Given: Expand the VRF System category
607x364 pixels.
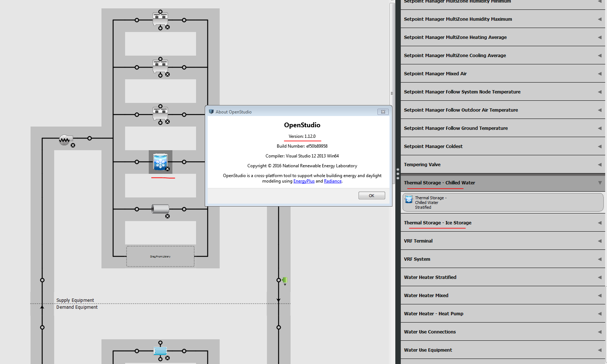Looking at the screenshot, I should tap(503, 259).
